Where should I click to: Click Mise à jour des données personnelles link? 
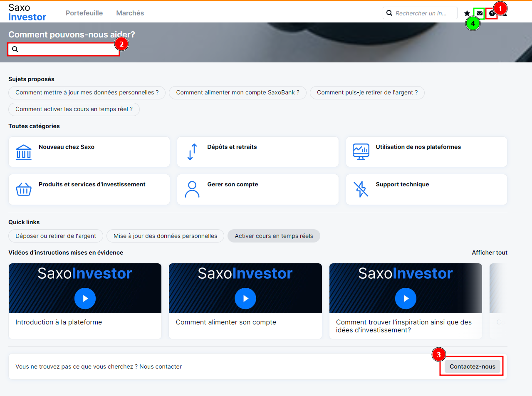coord(166,236)
